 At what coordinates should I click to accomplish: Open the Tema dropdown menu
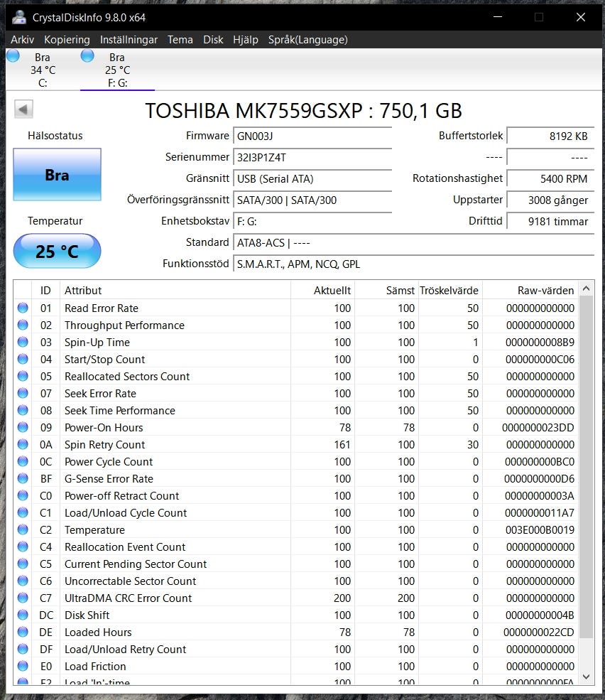click(x=180, y=40)
